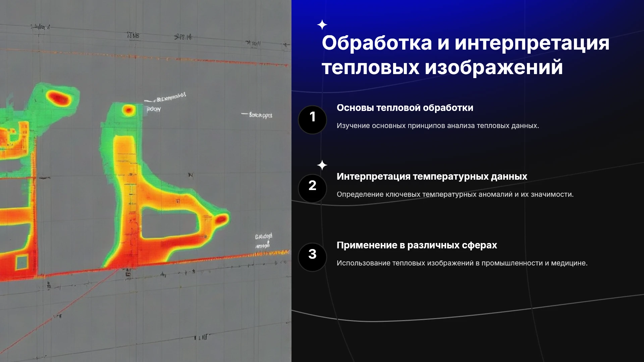
Task: Click the red hotspot atop the left thermal shape
Action: pyautogui.click(x=58, y=98)
